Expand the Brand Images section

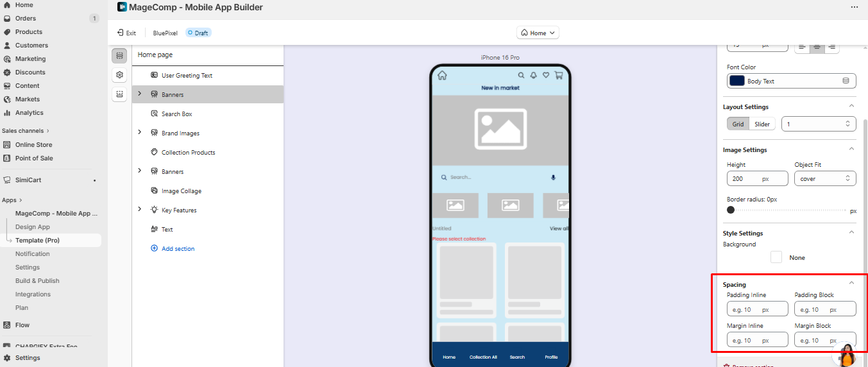140,133
